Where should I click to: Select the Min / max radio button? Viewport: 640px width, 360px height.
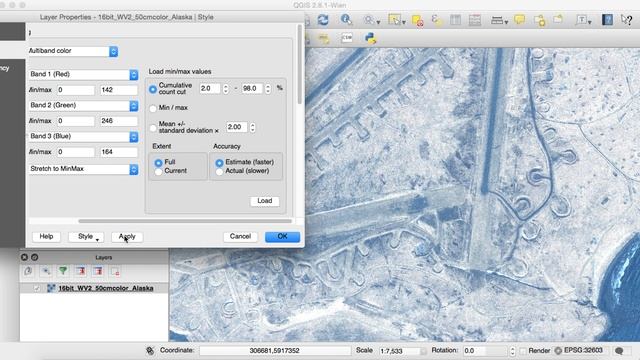click(153, 109)
